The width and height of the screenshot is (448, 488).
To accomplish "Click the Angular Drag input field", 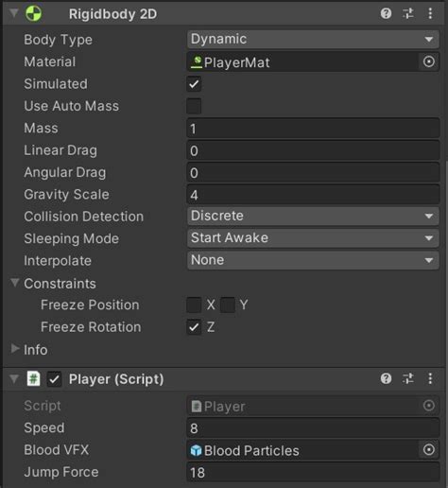I will [313, 172].
